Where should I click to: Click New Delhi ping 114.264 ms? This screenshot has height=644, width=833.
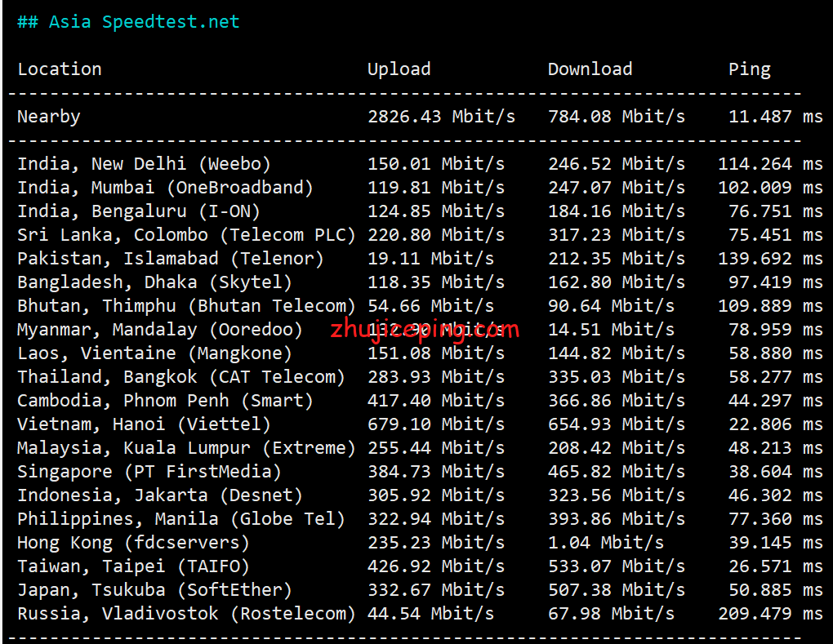tap(770, 163)
